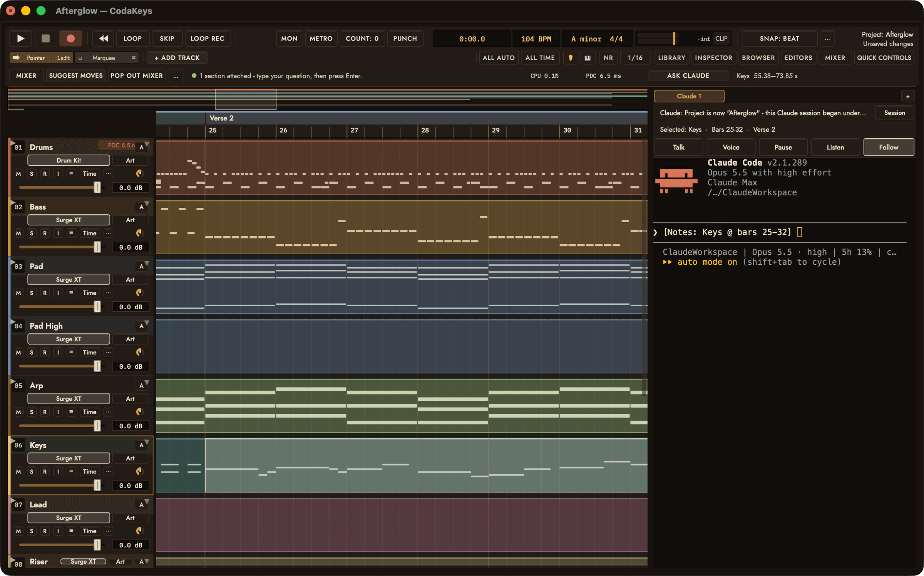Open the Time mode dropdown on Arp track
The width and height of the screenshot is (924, 576).
[x=90, y=412]
